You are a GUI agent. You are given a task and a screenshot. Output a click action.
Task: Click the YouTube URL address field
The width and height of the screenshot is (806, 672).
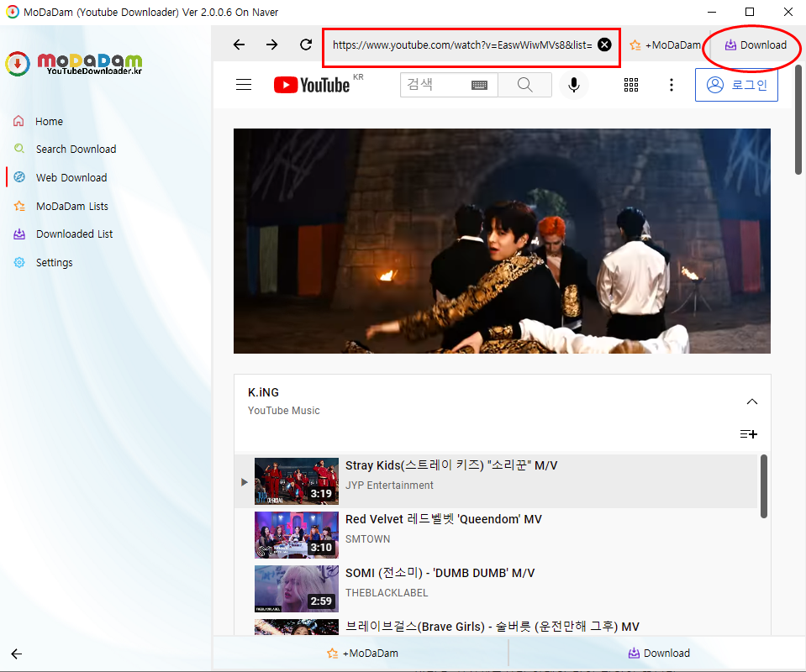[462, 45]
